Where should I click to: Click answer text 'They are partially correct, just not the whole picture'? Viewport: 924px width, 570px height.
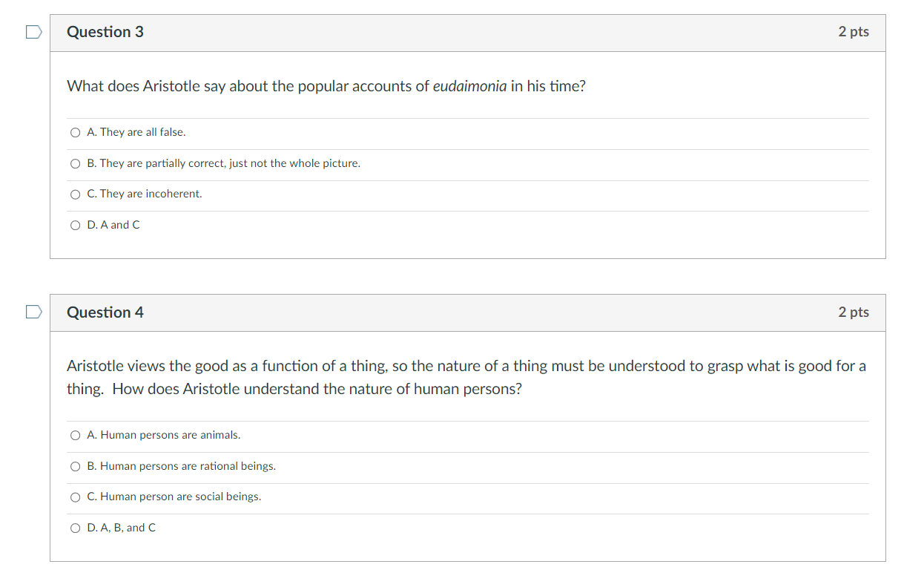(x=230, y=163)
